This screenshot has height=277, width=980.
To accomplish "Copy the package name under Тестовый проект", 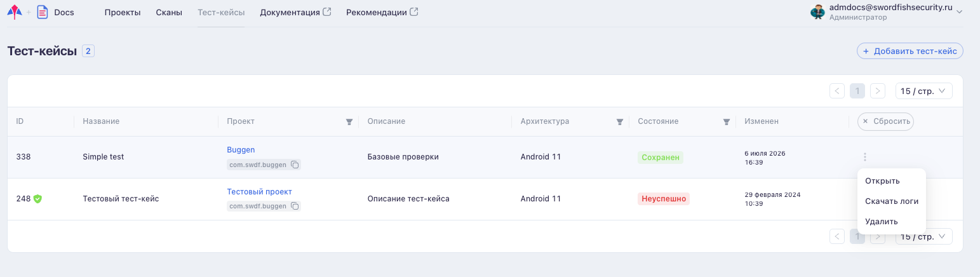I will coord(295,206).
